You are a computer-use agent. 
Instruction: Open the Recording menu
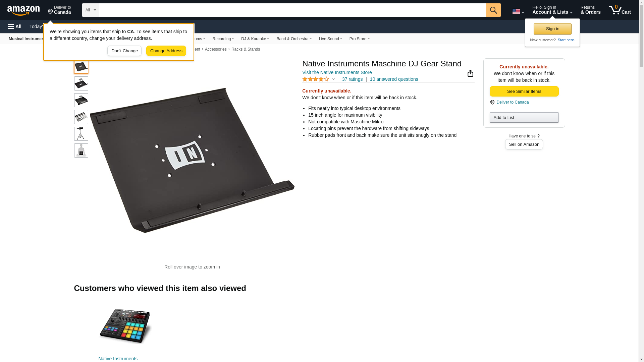[x=223, y=39]
